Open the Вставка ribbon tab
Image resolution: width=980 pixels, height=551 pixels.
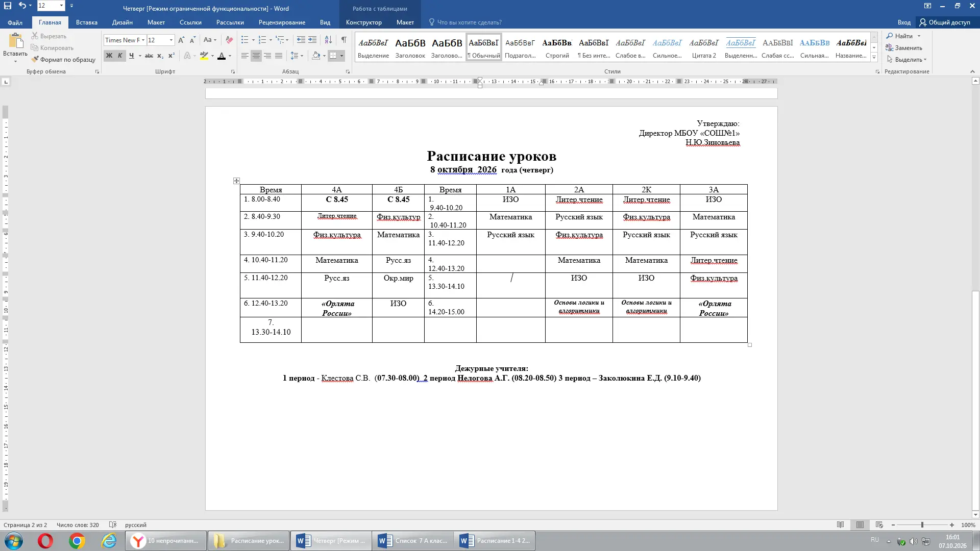86,22
